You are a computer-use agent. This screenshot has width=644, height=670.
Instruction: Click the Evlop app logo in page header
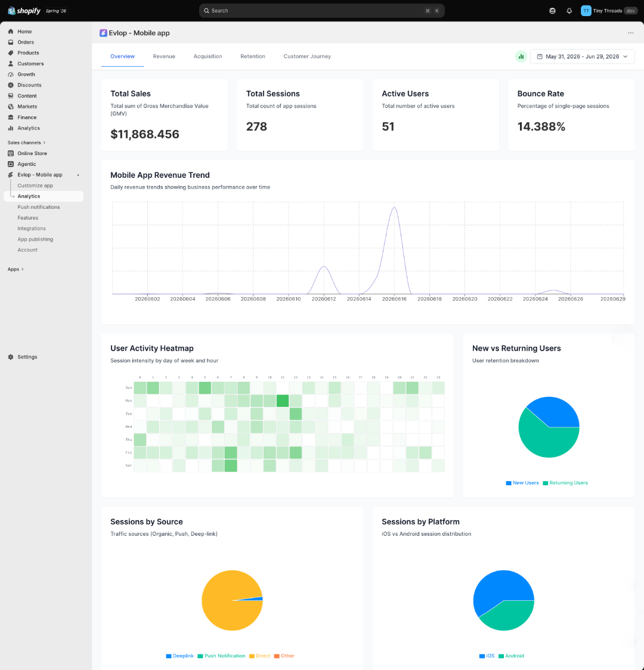[x=103, y=33]
